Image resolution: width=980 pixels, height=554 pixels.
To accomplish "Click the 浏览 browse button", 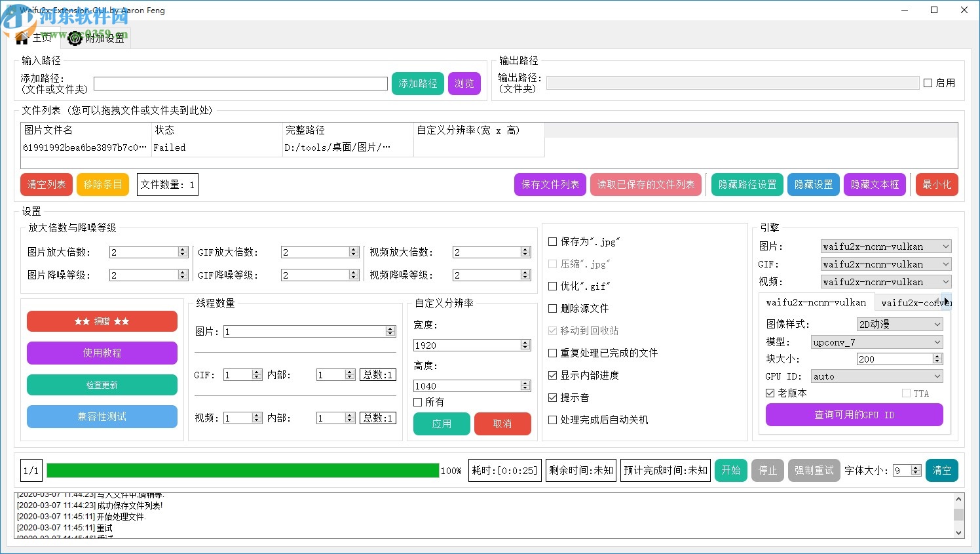I will pos(464,83).
